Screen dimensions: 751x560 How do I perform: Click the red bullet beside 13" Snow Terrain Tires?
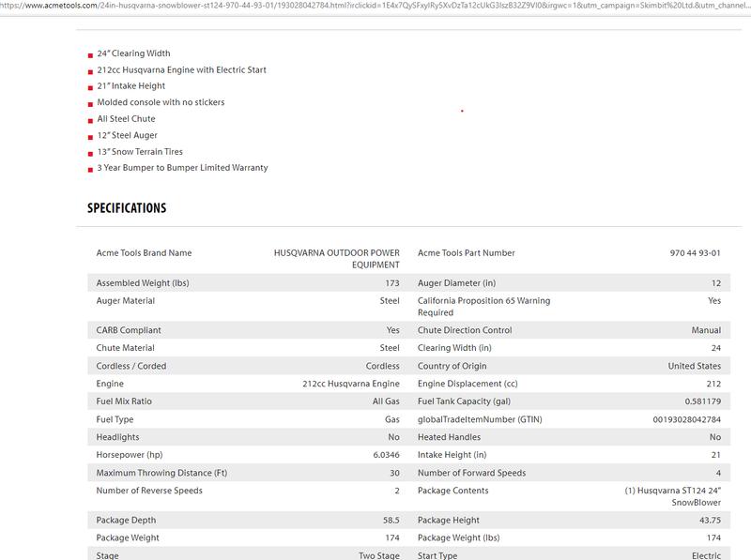(90, 153)
